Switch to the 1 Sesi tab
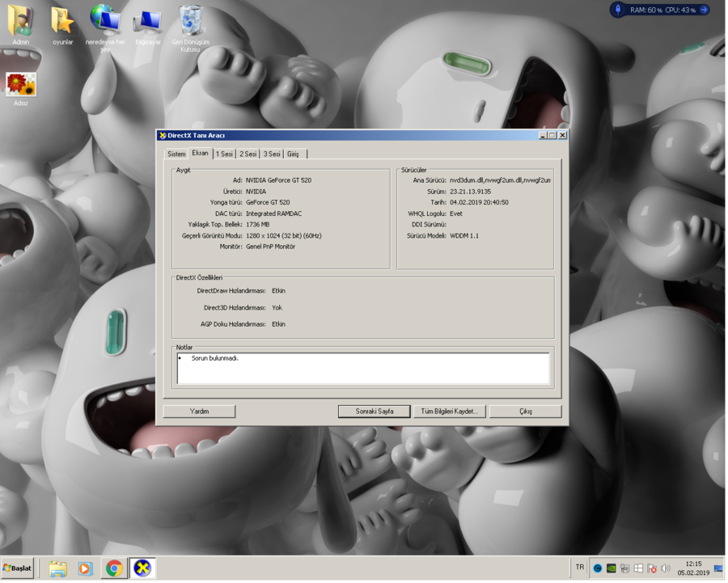 point(224,154)
